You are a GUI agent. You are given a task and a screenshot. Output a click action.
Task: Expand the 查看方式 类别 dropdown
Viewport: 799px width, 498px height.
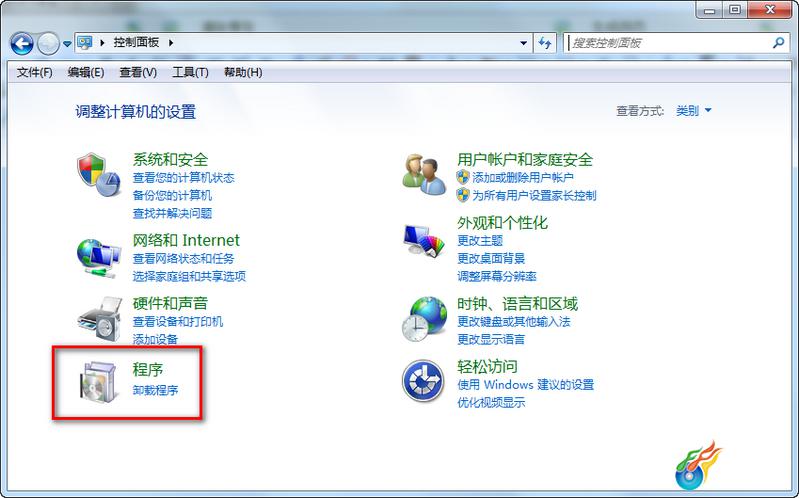(693, 110)
